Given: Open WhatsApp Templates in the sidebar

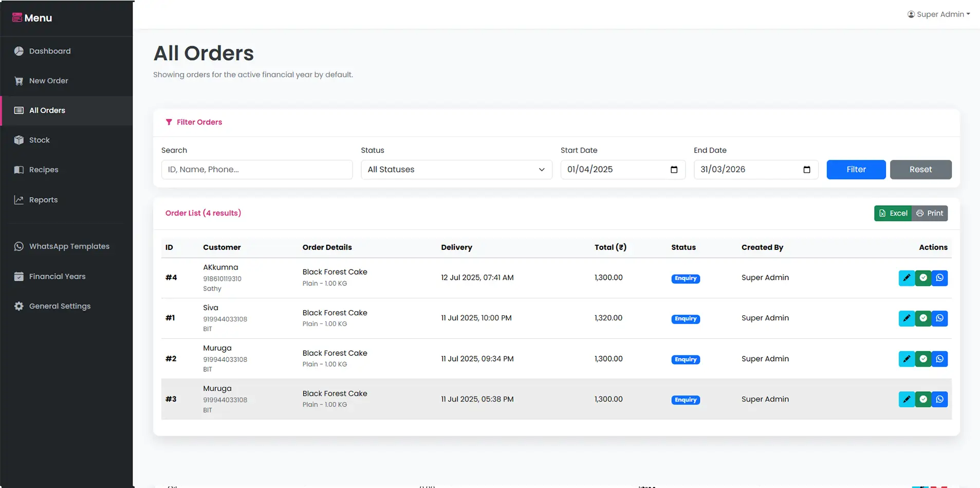Looking at the screenshot, I should (69, 246).
